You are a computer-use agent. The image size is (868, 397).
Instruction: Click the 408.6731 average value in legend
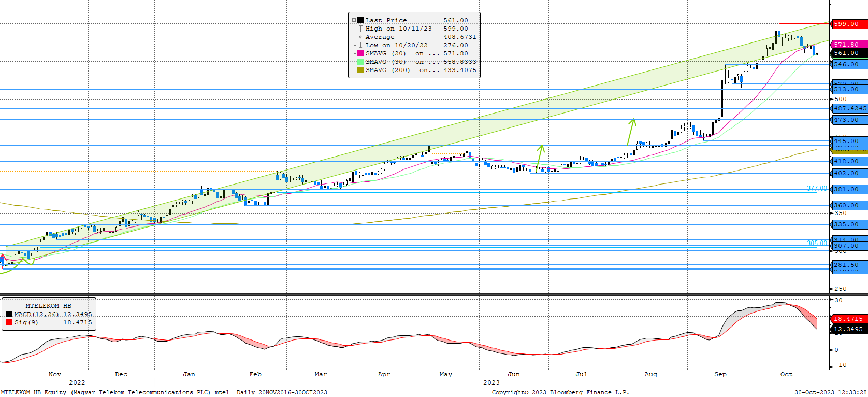(460, 37)
